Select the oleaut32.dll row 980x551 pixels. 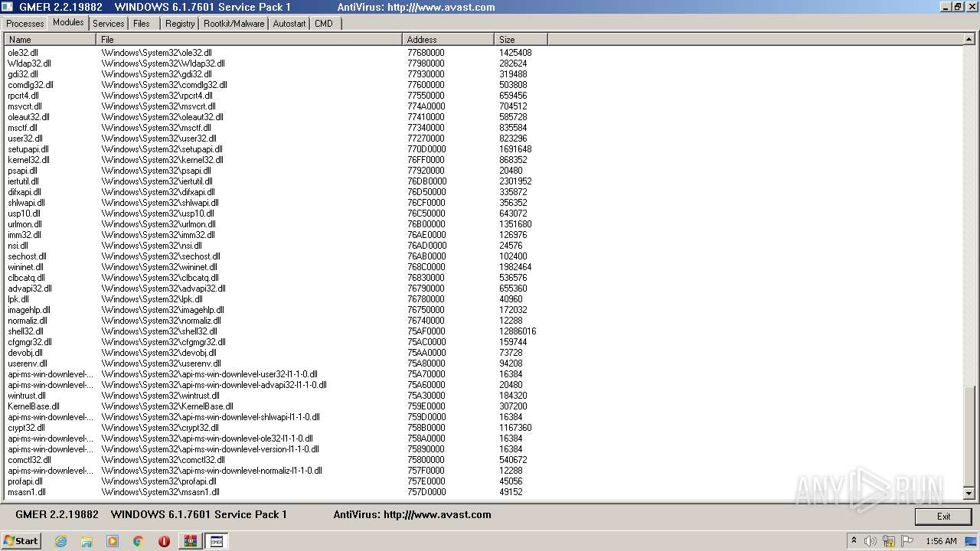tap(482, 117)
